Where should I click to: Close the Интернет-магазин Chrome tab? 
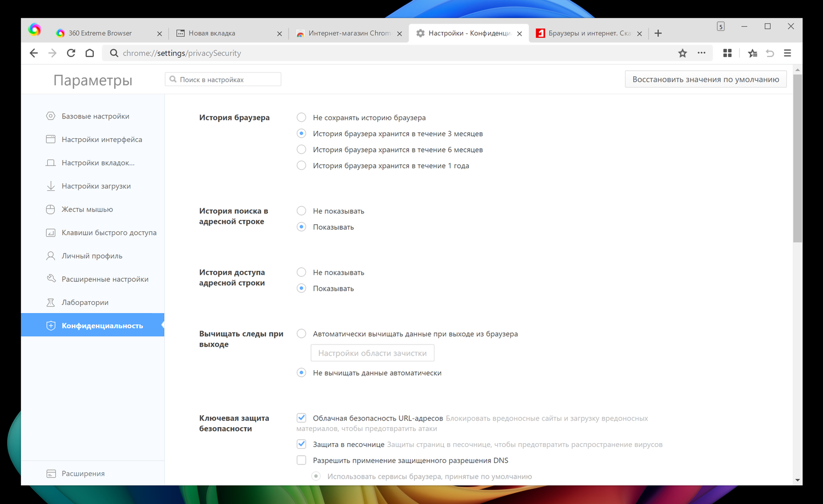click(399, 33)
